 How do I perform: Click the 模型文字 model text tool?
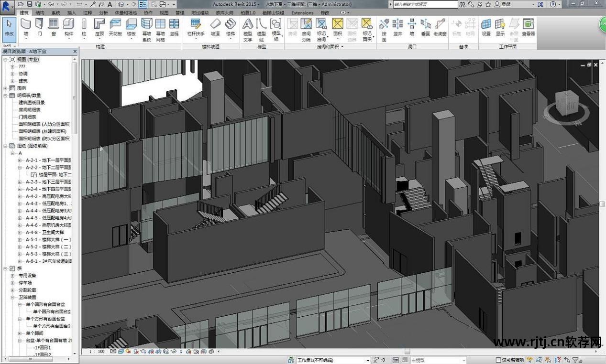[248, 30]
